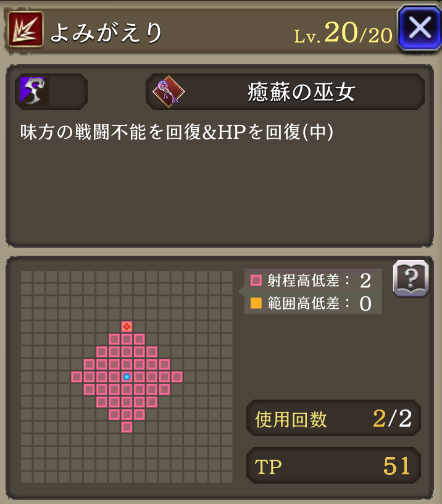Click the 範囲高低差 value 0
The image size is (442, 504).
point(365,303)
